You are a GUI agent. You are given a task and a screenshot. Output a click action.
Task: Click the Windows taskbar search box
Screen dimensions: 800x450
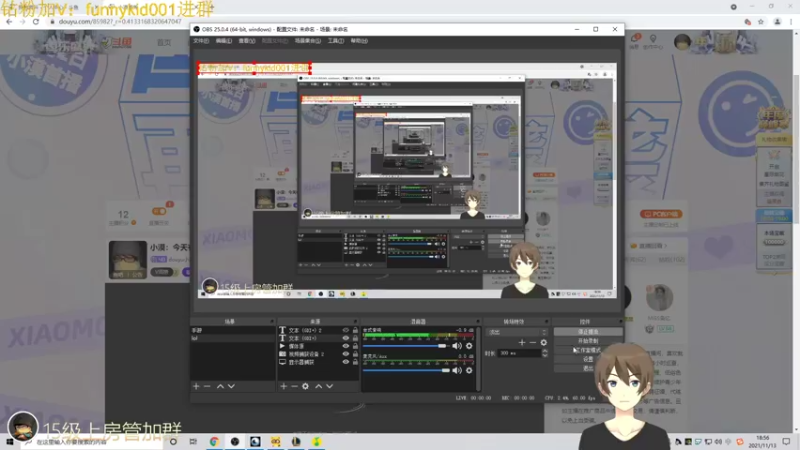click(x=92, y=442)
